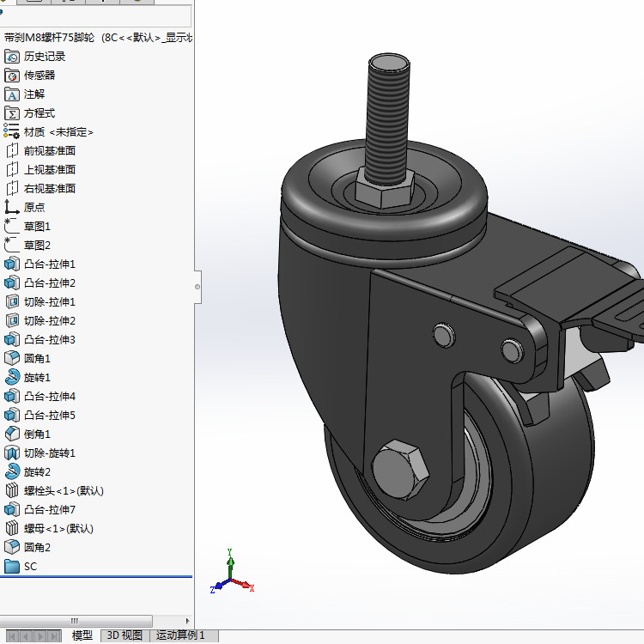Click the 草图2 sketch icon

coord(12,246)
